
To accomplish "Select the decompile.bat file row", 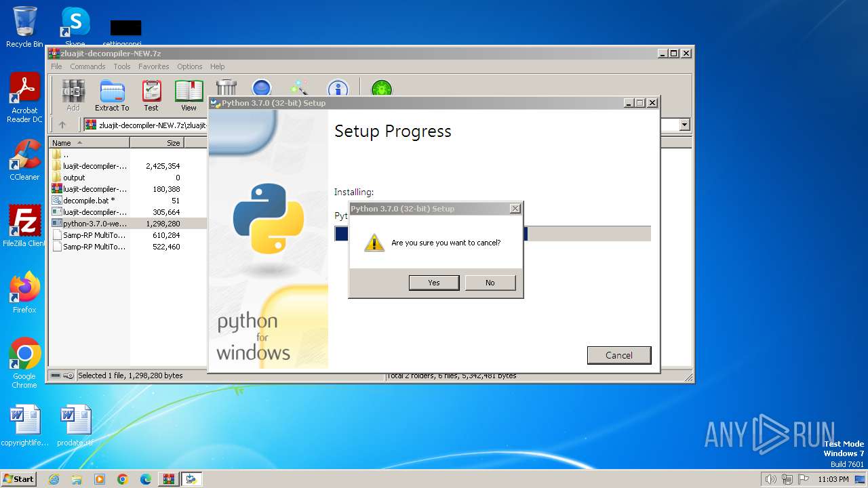I will (x=127, y=201).
